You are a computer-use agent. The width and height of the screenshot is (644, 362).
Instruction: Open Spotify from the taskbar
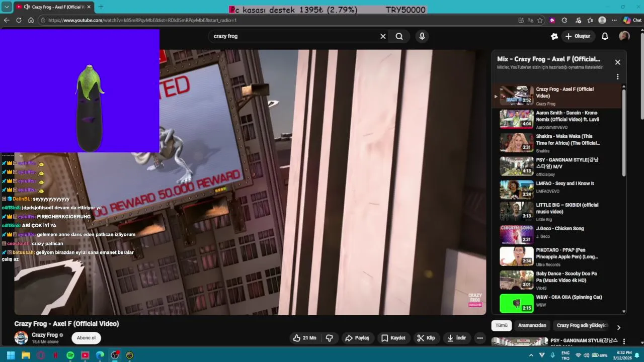pos(70,355)
